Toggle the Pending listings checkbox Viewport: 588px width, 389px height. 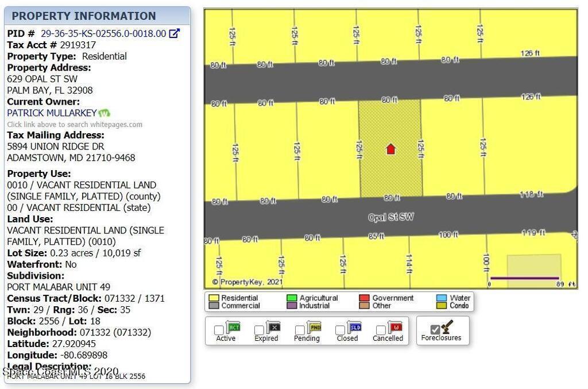click(x=300, y=330)
